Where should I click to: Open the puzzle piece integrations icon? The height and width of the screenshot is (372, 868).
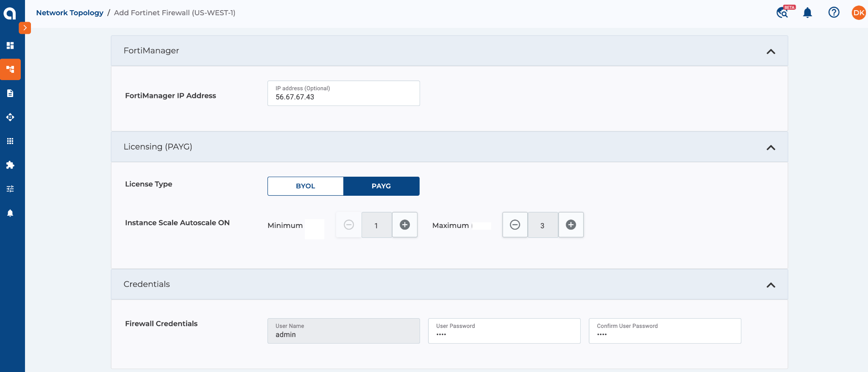10,165
